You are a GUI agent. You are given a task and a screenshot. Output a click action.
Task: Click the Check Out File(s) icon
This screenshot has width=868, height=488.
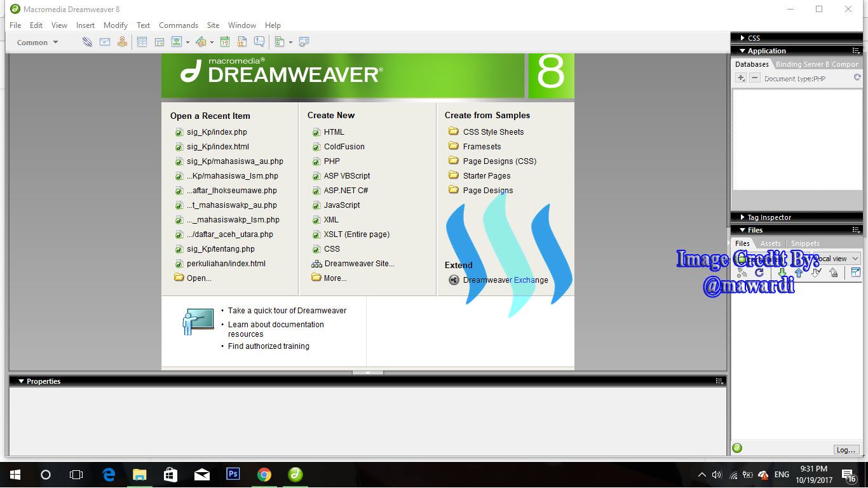point(817,273)
